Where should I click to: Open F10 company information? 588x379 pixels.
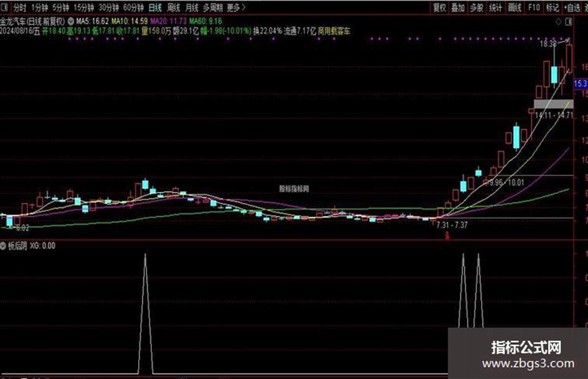[x=534, y=7]
